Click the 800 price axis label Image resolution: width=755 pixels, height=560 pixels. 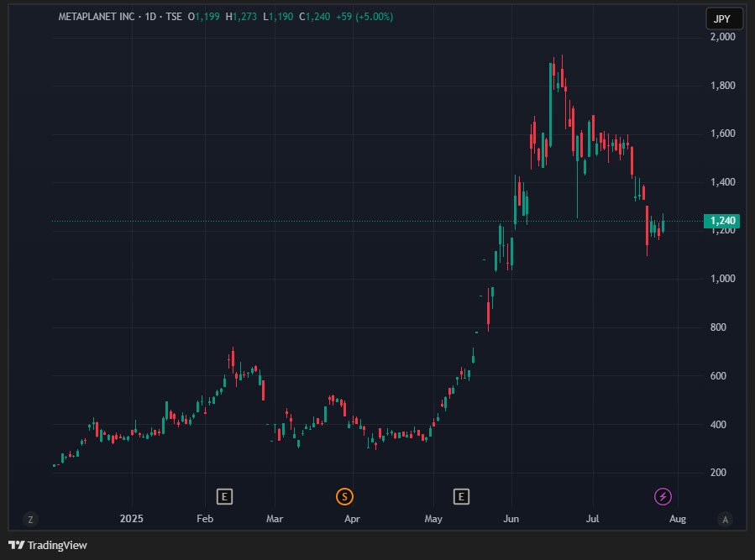[718, 327]
